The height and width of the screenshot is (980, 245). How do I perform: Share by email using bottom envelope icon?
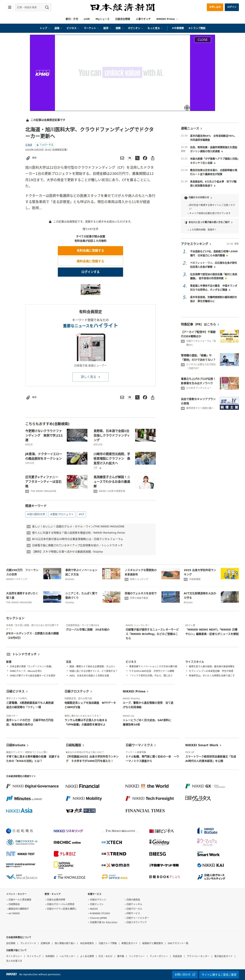click(122, 397)
